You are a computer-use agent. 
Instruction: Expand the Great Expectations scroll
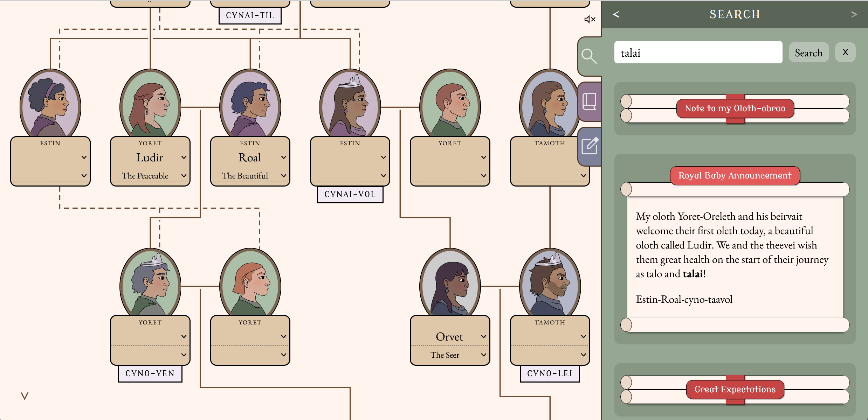735,390
